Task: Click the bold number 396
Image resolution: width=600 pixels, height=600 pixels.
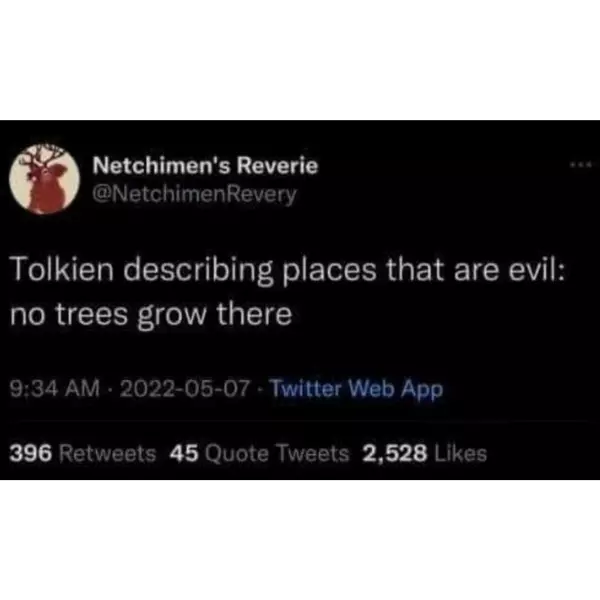Action: [31, 453]
